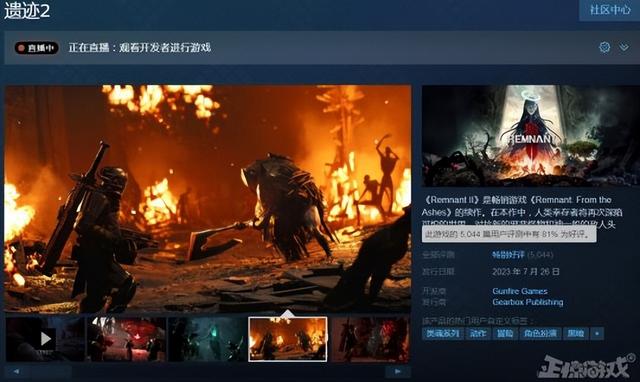Open Gunfire Games developer link

[x=520, y=291]
